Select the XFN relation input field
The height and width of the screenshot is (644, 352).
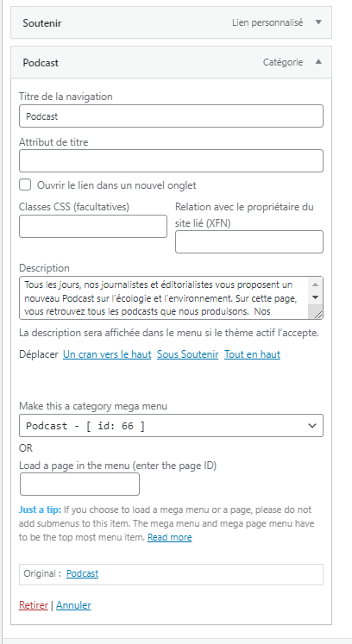pos(249,242)
